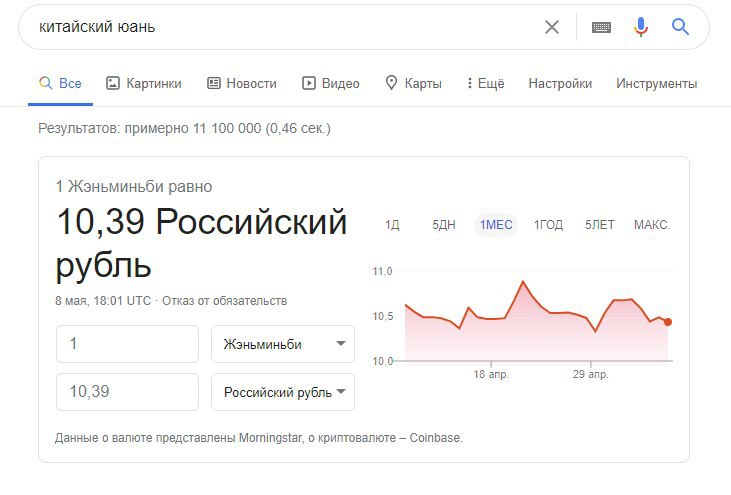Image resolution: width=731 pixels, height=495 pixels.
Task: Click the Отказ от обязательств link
Action: (x=224, y=300)
